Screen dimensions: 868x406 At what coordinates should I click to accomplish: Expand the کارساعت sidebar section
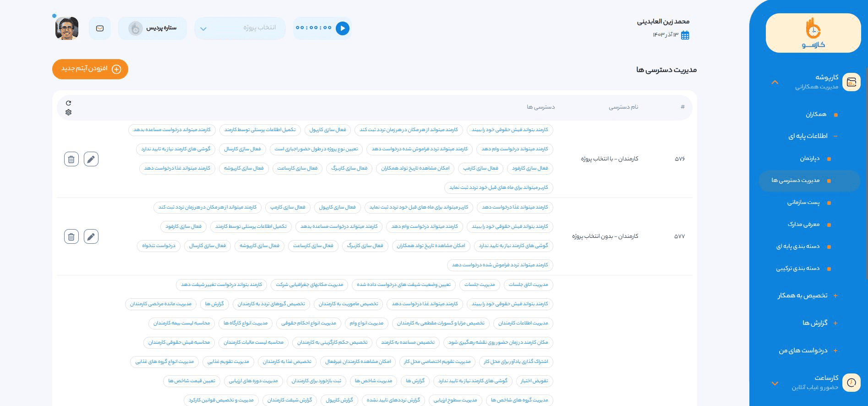(x=775, y=384)
